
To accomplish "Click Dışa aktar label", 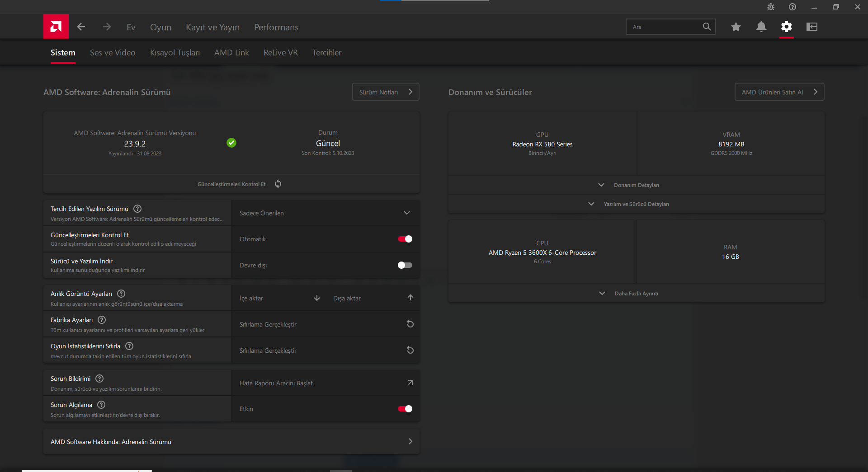I will (x=347, y=298).
